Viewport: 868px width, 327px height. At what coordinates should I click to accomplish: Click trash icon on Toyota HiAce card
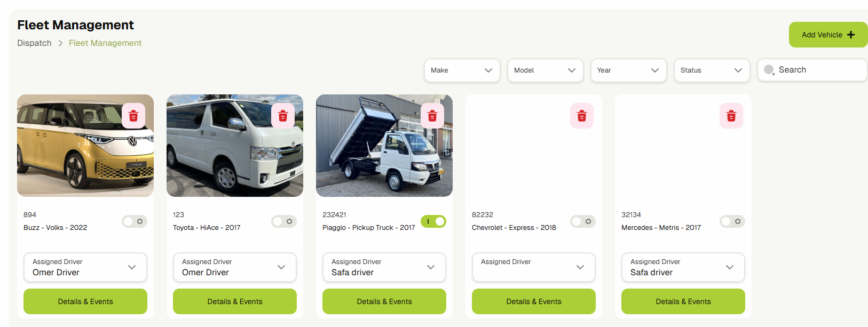click(x=283, y=116)
